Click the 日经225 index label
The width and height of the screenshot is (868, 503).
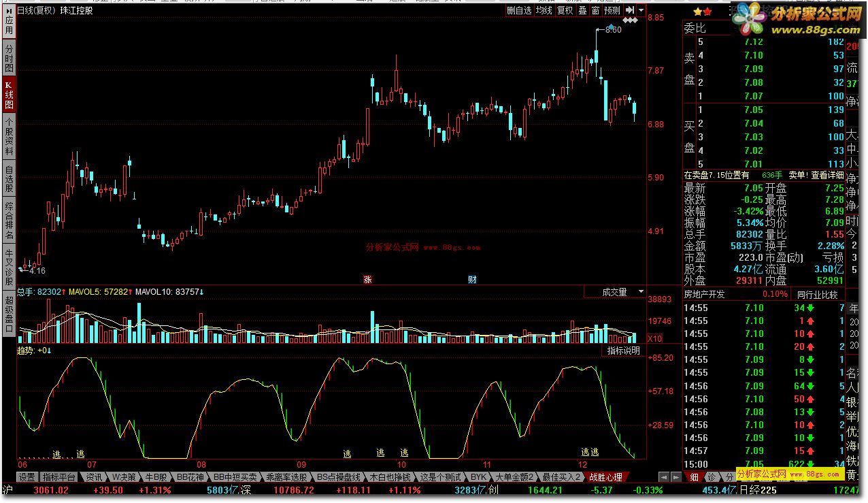pos(758,490)
